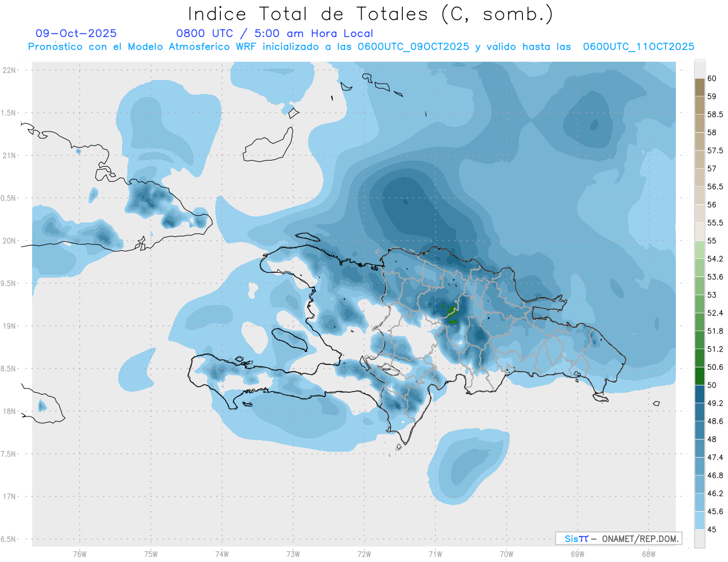728x562 pixels.
Task: Click the '59' colorbar value
Action: click(712, 96)
